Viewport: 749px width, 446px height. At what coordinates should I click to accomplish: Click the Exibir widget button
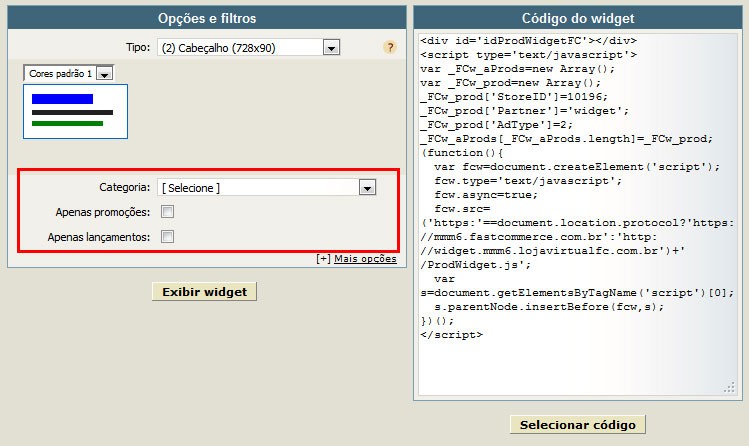pyautogui.click(x=204, y=292)
